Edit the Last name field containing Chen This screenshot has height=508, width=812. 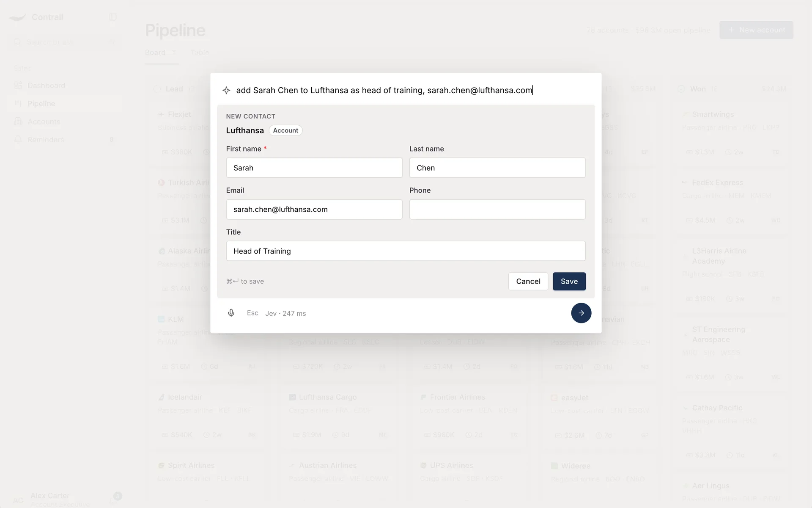coord(497,168)
